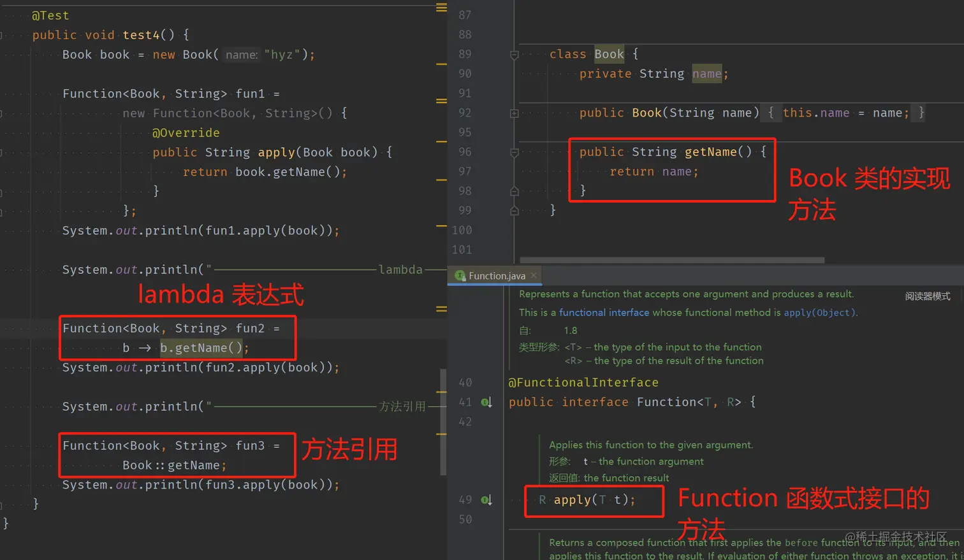Click fun2.apply(book) in println call
Viewport: 964px width, 560px height.
(267, 368)
